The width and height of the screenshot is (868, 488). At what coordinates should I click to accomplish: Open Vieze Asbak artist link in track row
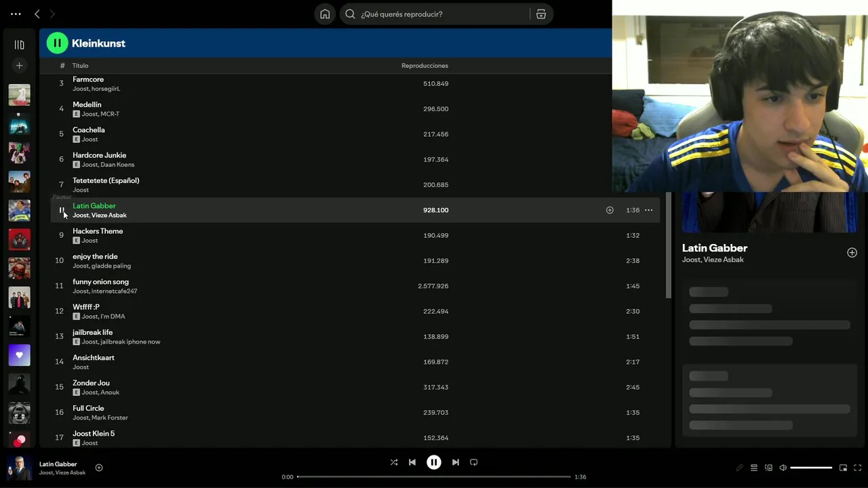(109, 216)
